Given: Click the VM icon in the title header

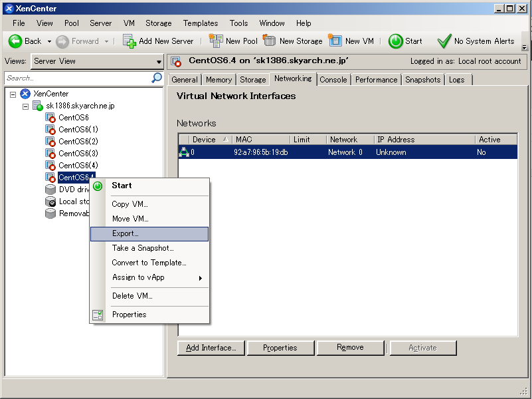Looking at the screenshot, I should 176,61.
